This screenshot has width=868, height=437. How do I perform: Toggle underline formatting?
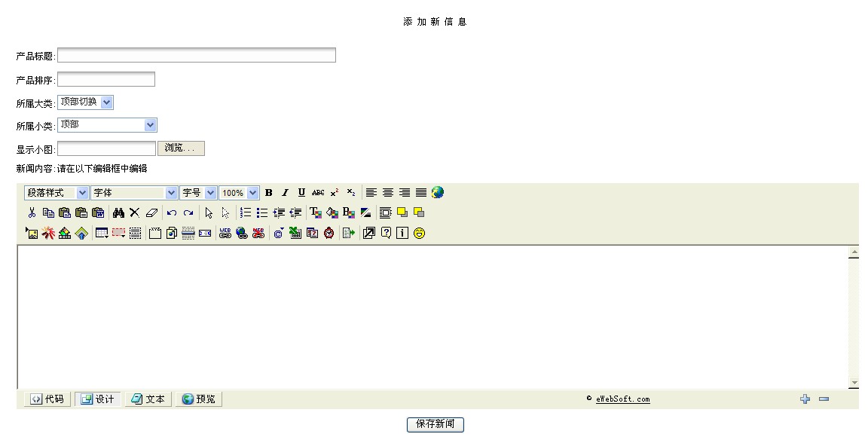click(x=301, y=193)
